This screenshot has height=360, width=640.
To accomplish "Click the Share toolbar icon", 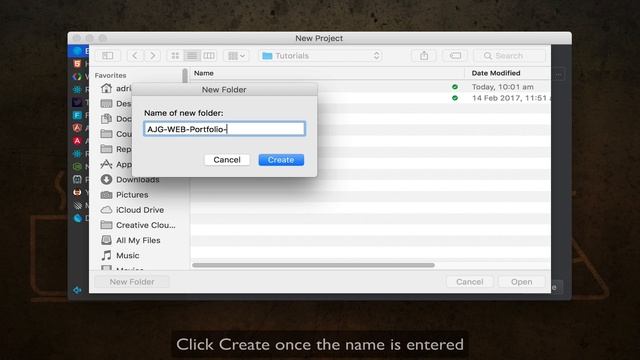I will pos(424,56).
